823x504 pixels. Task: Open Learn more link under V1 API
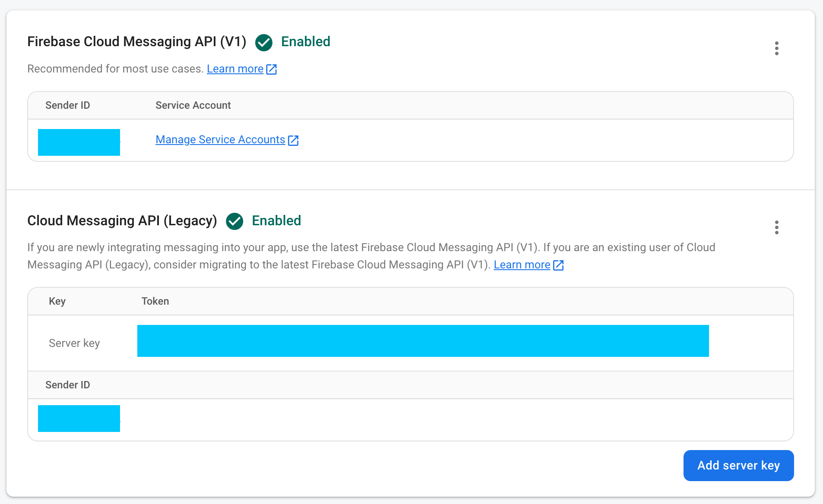(x=235, y=69)
